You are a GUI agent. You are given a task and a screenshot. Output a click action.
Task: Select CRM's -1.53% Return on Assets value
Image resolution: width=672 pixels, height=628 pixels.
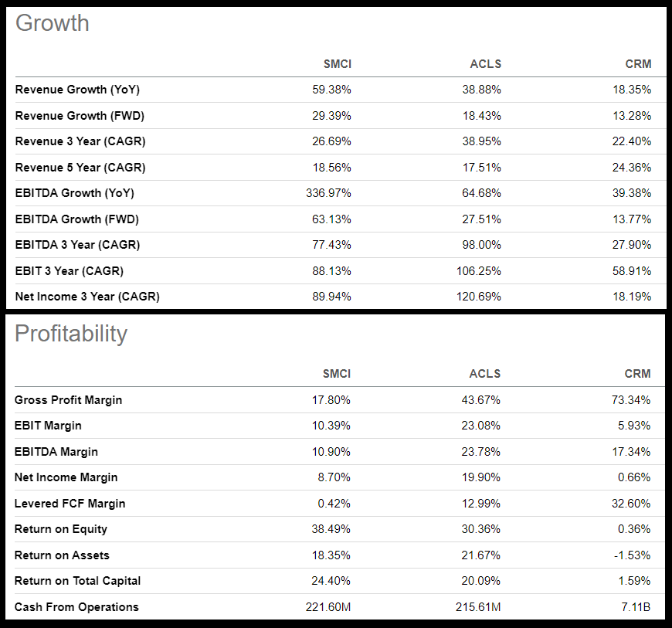tap(632, 555)
